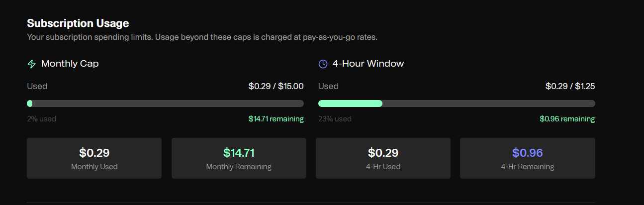Select the Monthly Used $0.29 card
Image resolution: width=644 pixels, height=205 pixels.
tap(94, 158)
